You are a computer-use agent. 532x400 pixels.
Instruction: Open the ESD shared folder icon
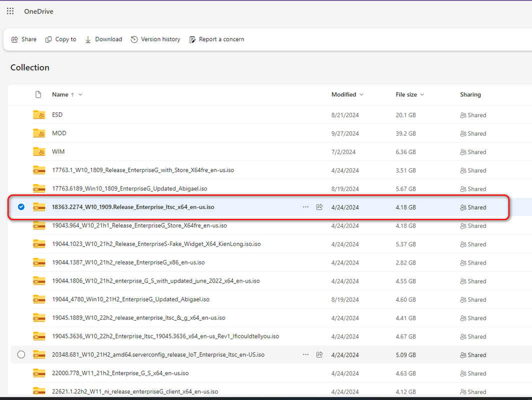(x=39, y=114)
